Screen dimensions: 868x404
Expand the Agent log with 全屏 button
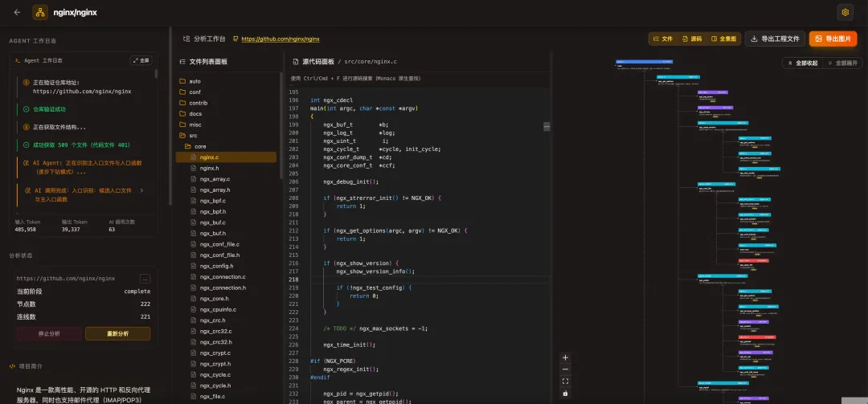coord(141,60)
